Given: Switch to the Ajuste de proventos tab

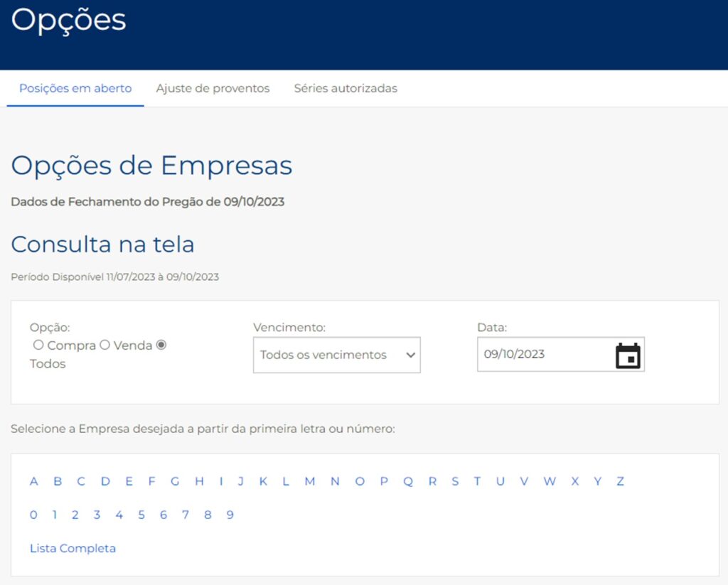Looking at the screenshot, I should [213, 88].
